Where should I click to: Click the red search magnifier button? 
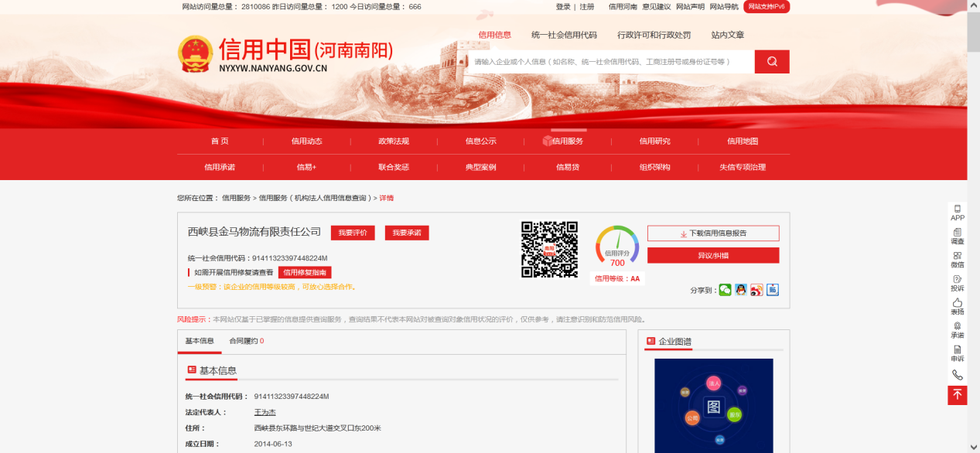772,62
